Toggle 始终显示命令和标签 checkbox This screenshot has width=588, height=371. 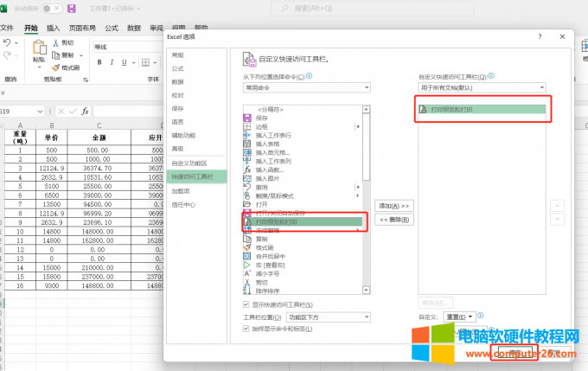[x=246, y=329]
